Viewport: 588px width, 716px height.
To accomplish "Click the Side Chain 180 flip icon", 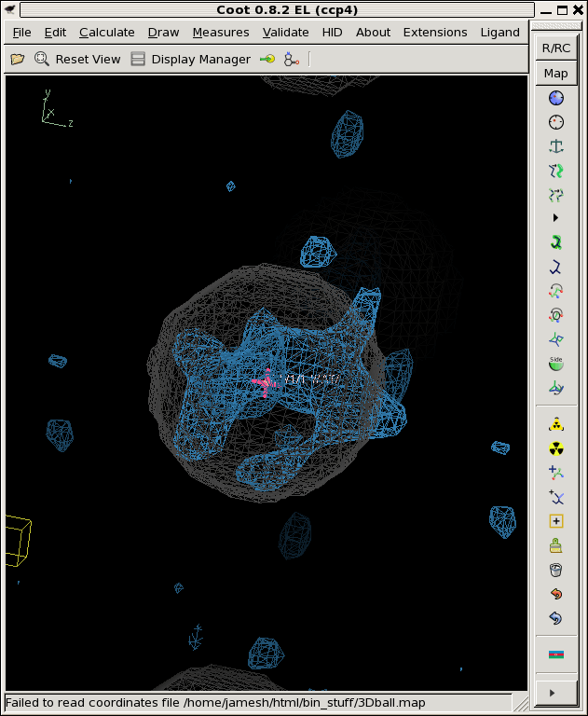I will (556, 364).
